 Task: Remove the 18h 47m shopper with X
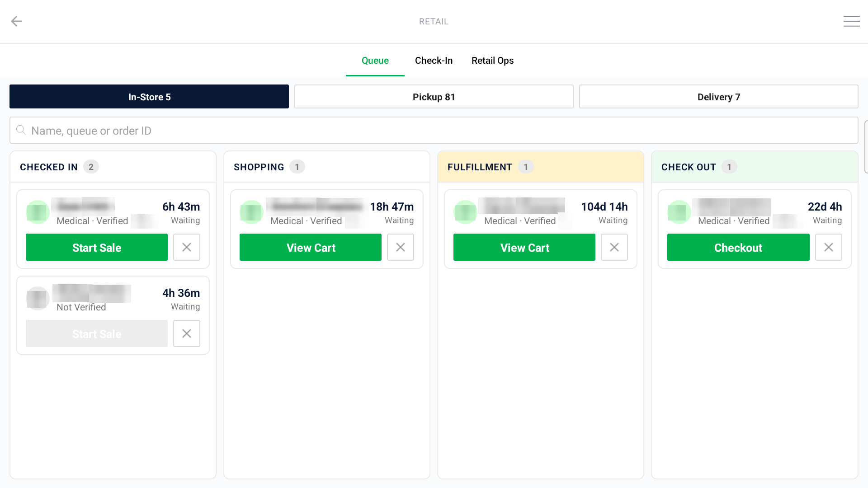pyautogui.click(x=401, y=247)
